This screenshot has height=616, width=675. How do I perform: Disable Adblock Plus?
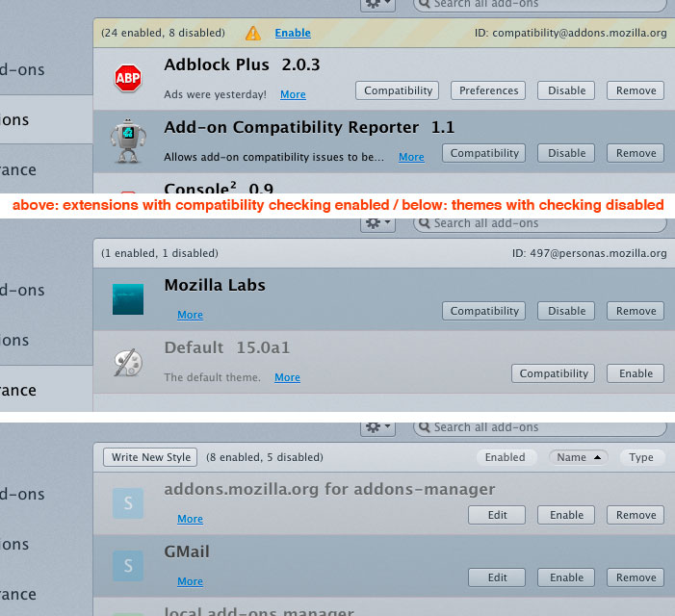pyautogui.click(x=566, y=90)
